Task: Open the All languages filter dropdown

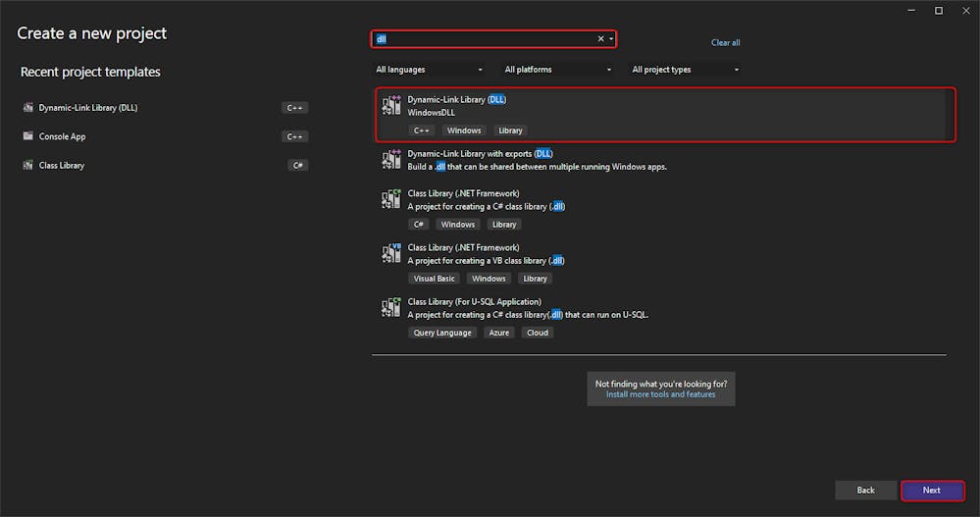Action: tap(430, 70)
